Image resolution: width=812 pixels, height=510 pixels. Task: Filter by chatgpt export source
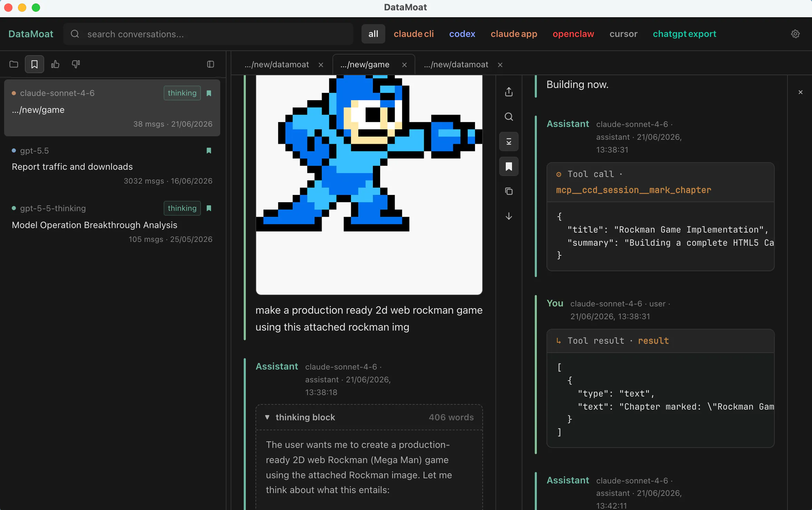[685, 34]
